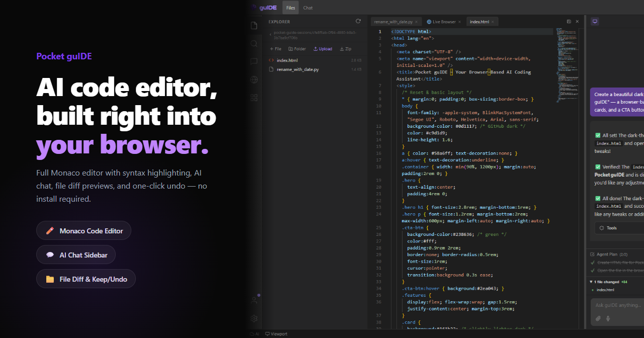Click the speech bubble icon on AI Chat Sidebar
The height and width of the screenshot is (338, 644).
[50, 255]
